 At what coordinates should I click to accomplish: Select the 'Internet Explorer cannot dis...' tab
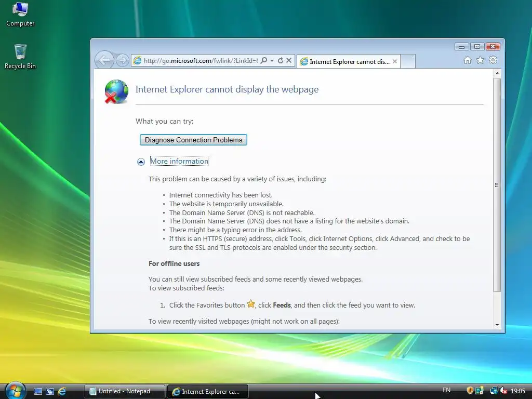349,61
